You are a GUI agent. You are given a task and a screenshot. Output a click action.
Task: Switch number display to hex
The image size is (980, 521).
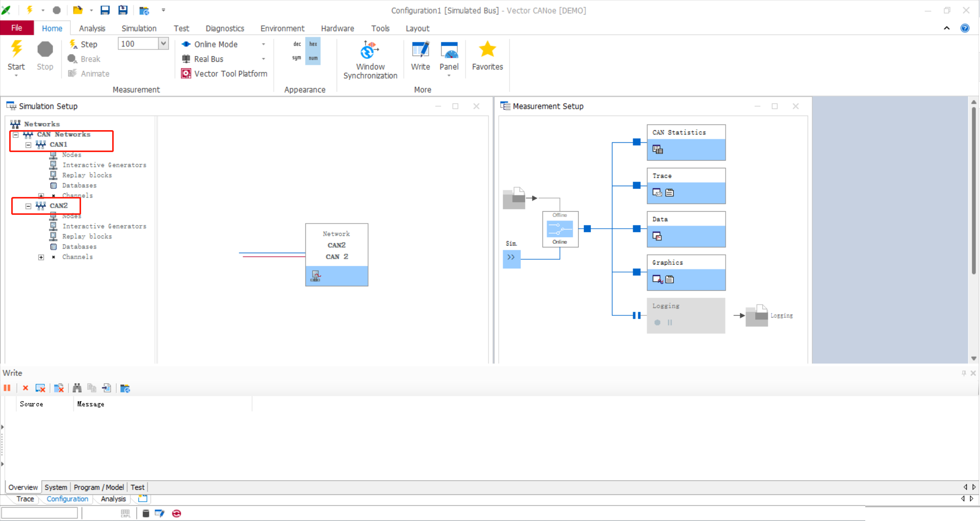313,44
